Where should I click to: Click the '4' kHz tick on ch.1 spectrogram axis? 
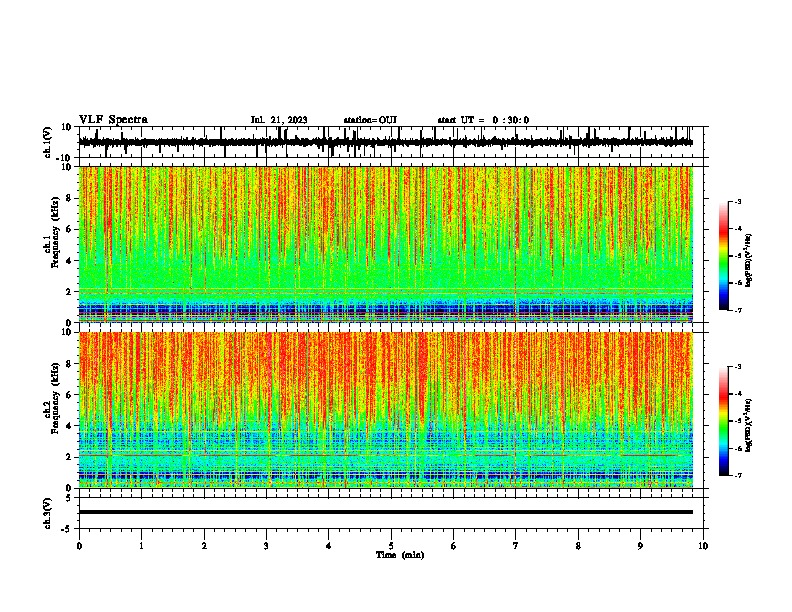pyautogui.click(x=70, y=261)
